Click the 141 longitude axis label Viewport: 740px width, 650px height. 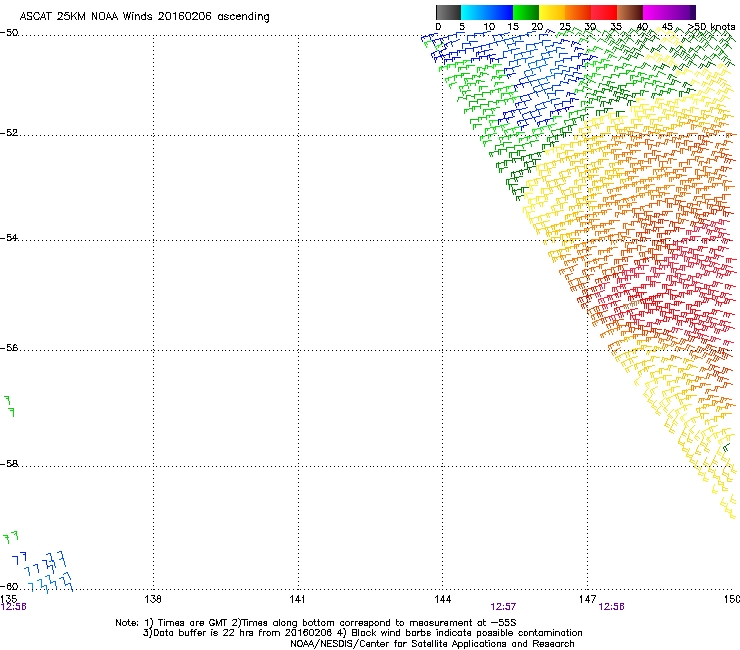pos(297,599)
